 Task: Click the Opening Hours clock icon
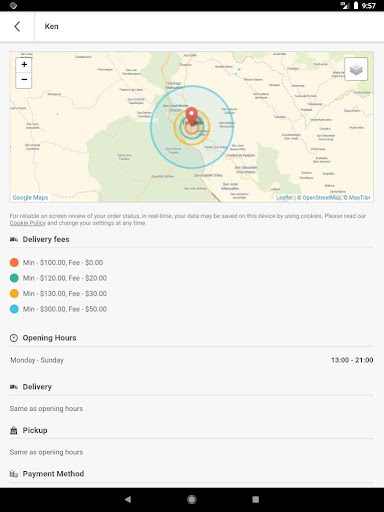tap(14, 338)
